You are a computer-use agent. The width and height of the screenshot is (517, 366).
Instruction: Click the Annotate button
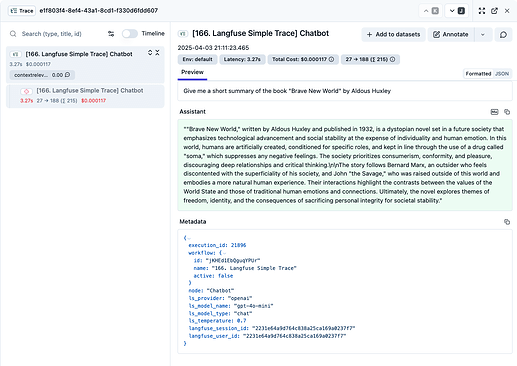click(451, 34)
